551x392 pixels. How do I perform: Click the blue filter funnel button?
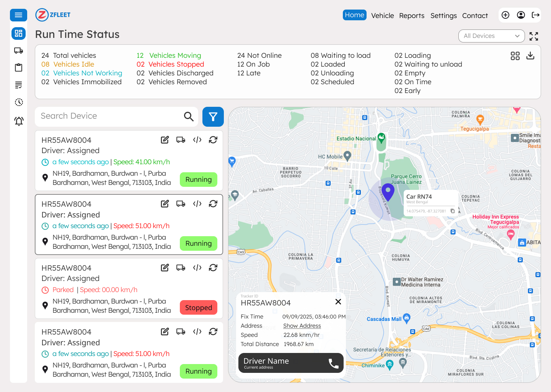pos(213,117)
